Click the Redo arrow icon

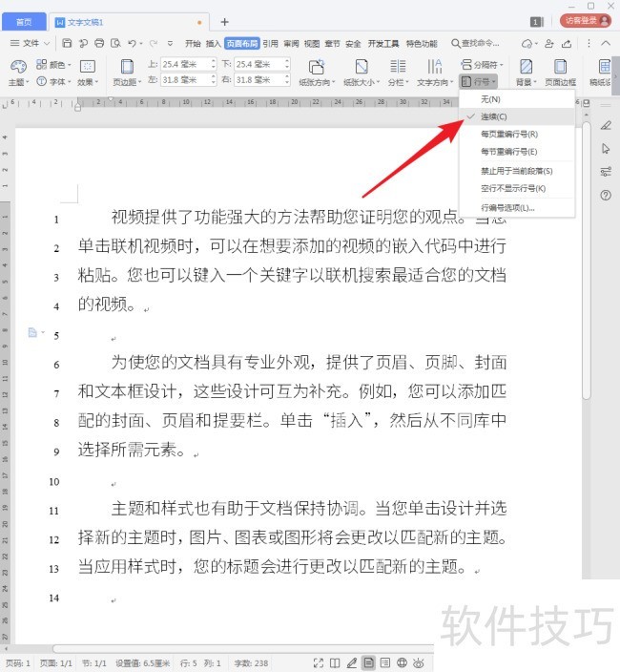click(154, 43)
